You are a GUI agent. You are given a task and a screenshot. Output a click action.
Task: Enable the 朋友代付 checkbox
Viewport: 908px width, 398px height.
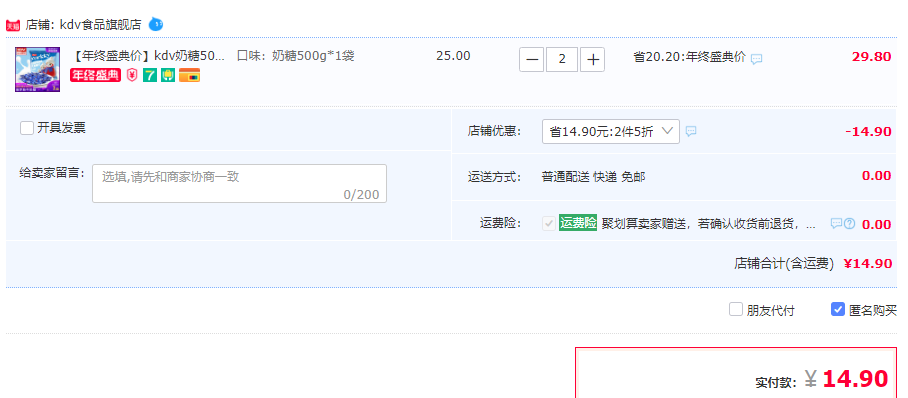pyautogui.click(x=735, y=309)
